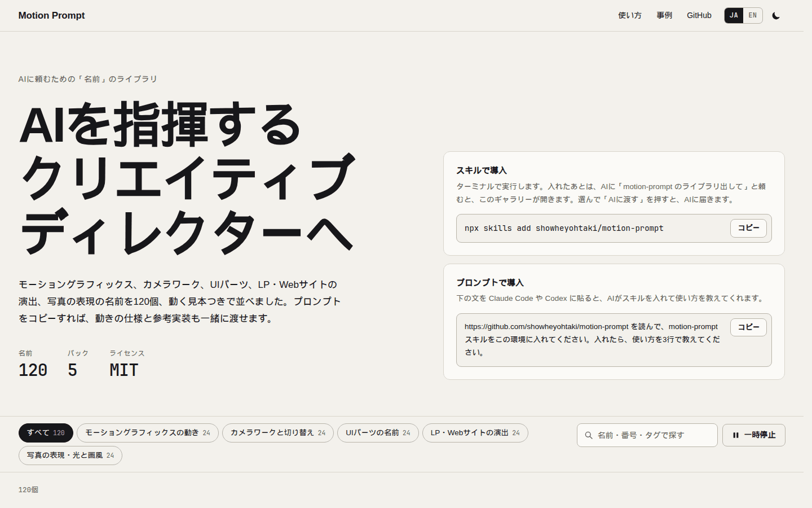Screen dimensions: 812x508
Task: Filter by 写真の表現・光と画風
Action: tap(70, 456)
